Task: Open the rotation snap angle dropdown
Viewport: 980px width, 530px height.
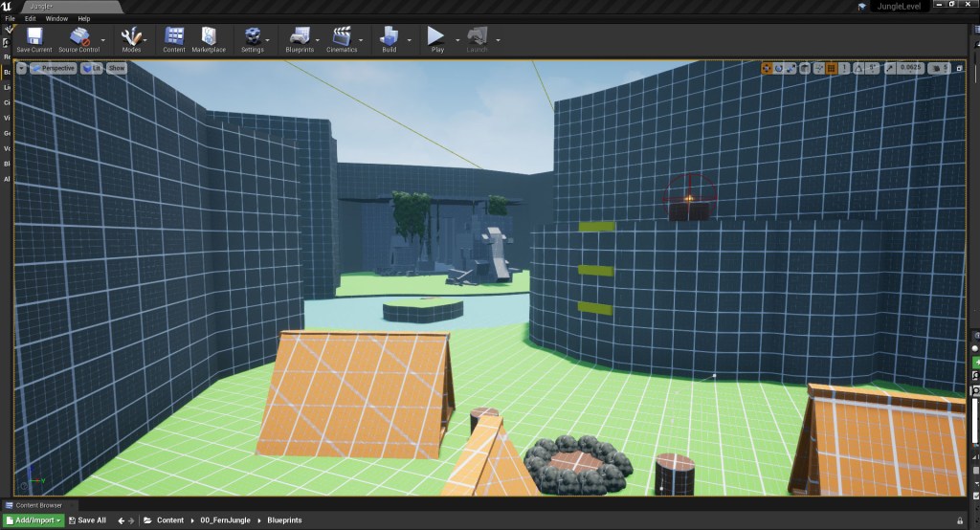Action: [873, 68]
